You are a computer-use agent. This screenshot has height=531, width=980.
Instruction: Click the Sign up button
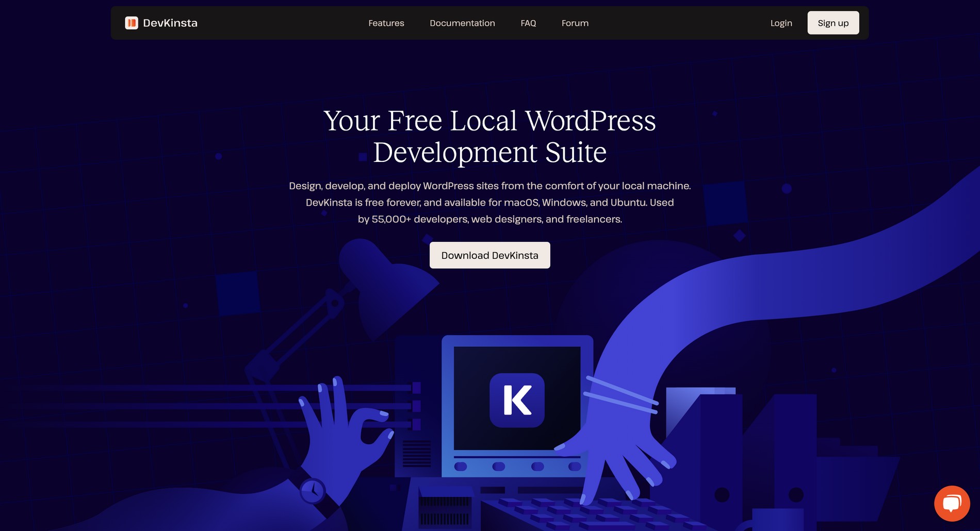[x=833, y=23]
